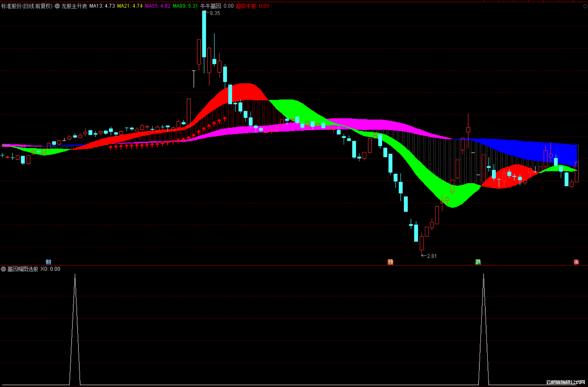Click the second XG signal spike

(x=483, y=329)
